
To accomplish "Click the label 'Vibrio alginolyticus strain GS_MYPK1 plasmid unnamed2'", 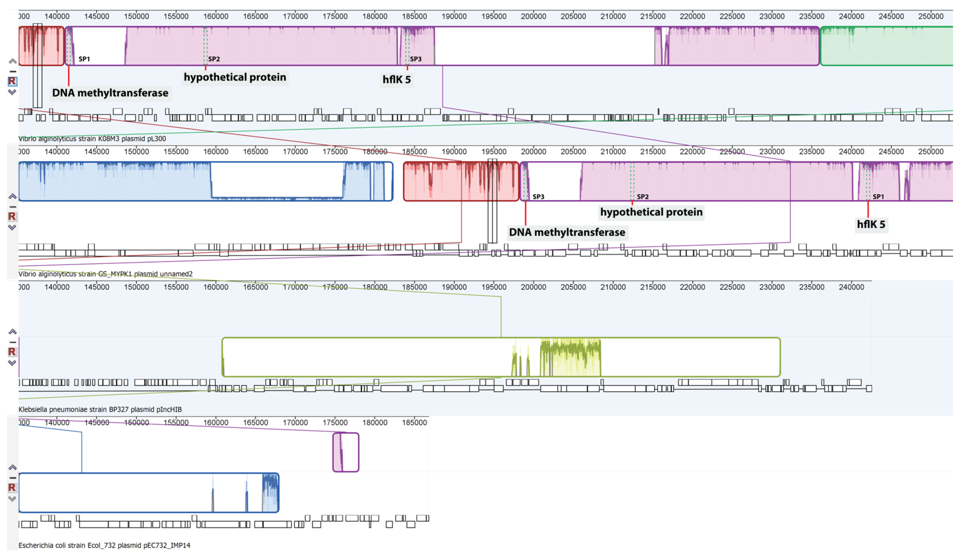I will (x=106, y=274).
